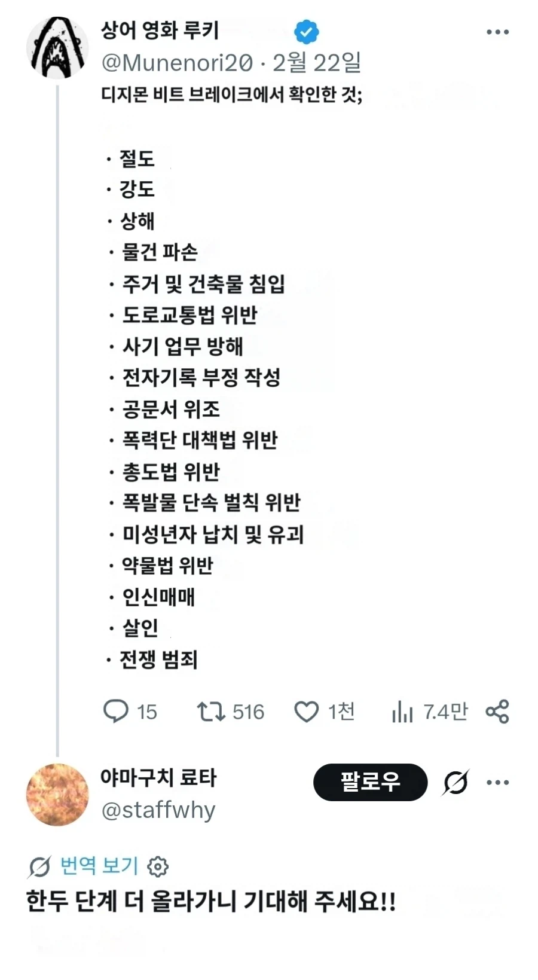Open more options on 상어 영화 루키's tweet

coord(497,31)
